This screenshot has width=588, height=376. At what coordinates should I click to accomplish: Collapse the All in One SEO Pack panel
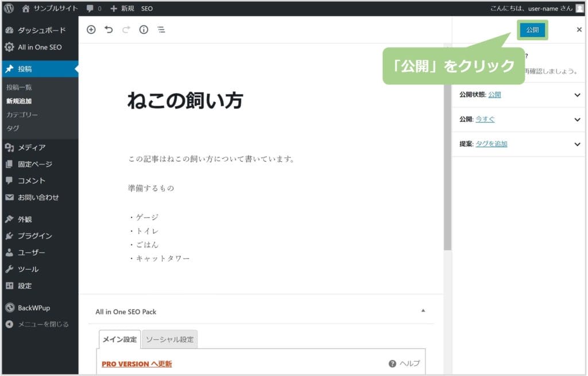(x=423, y=311)
